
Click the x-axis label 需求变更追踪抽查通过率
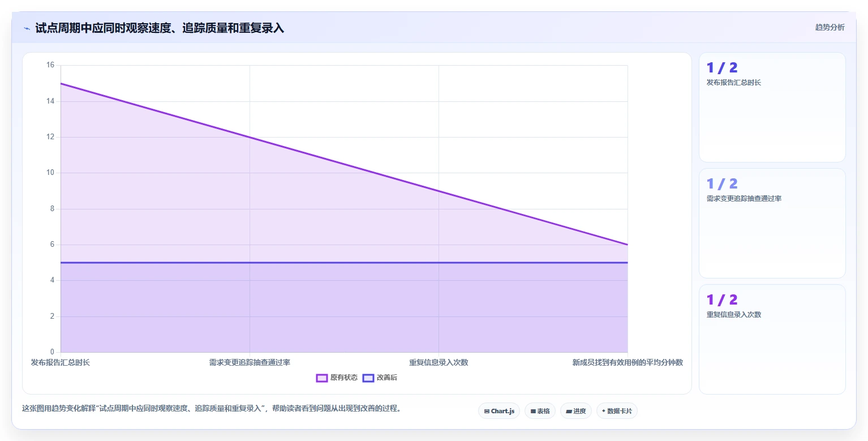point(250,362)
